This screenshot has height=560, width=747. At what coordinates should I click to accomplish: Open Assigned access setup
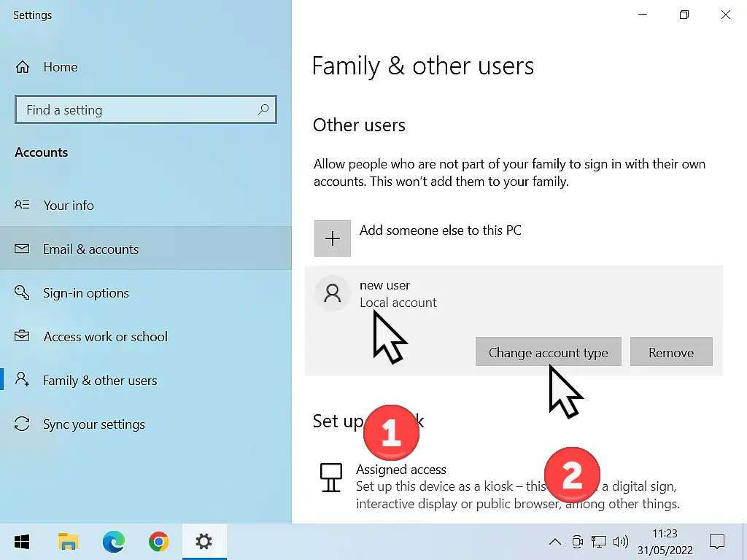401,470
